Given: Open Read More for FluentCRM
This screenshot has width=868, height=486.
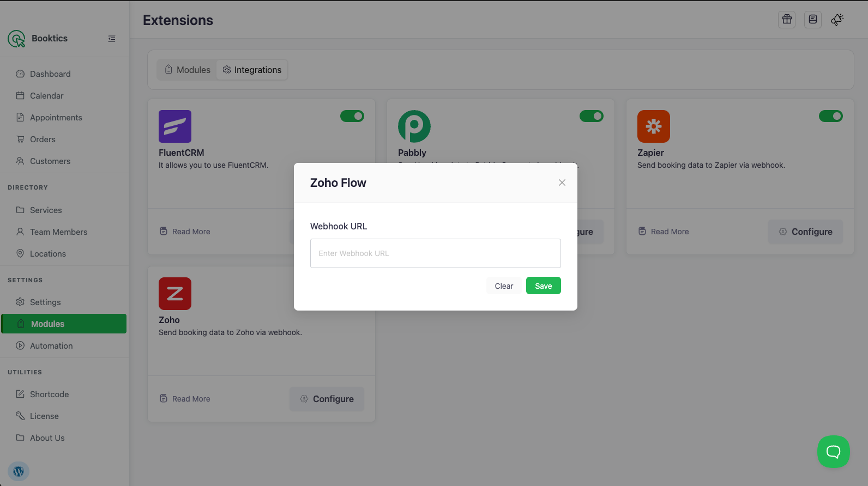Looking at the screenshot, I should (185, 232).
